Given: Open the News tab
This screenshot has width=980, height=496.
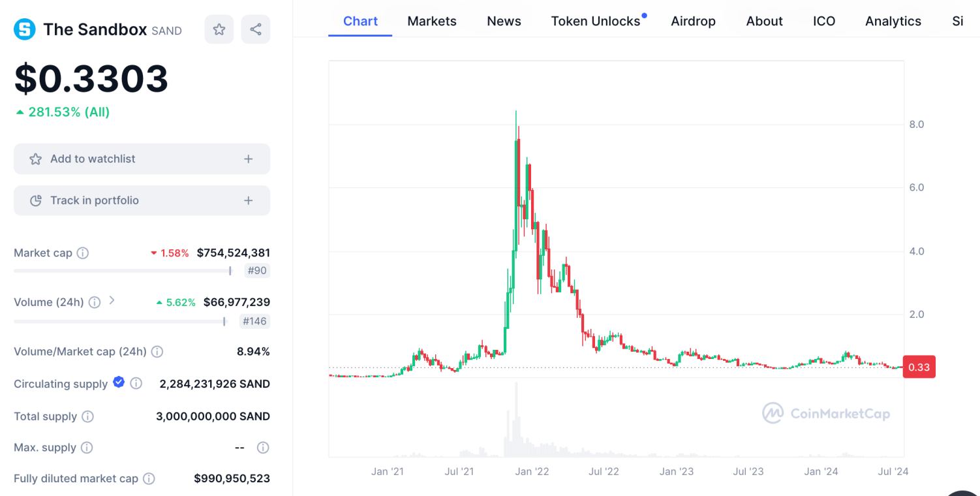Looking at the screenshot, I should point(504,21).
